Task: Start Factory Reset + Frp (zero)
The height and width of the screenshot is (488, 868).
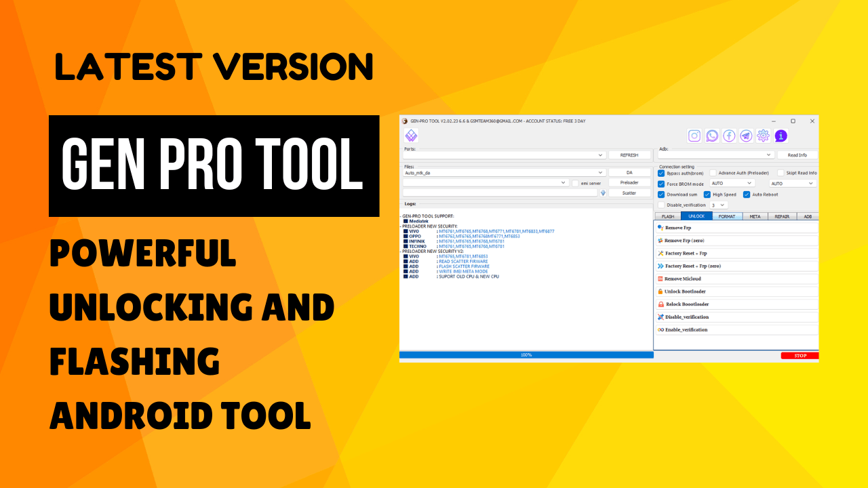Action: click(x=737, y=266)
